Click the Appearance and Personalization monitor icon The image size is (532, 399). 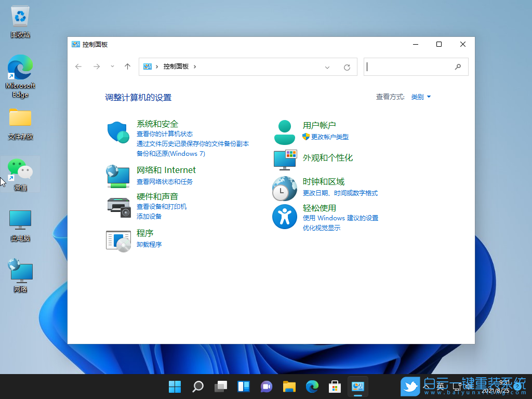pos(284,161)
